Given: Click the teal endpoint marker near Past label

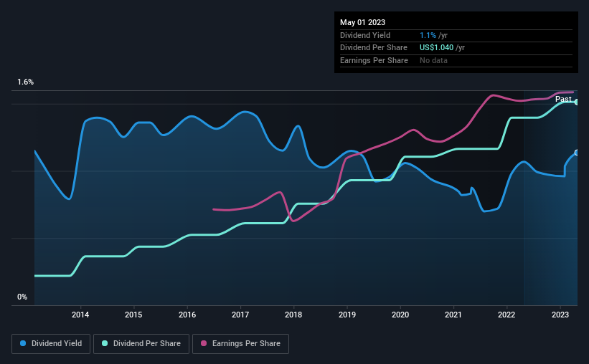Looking at the screenshot, I should point(577,102).
